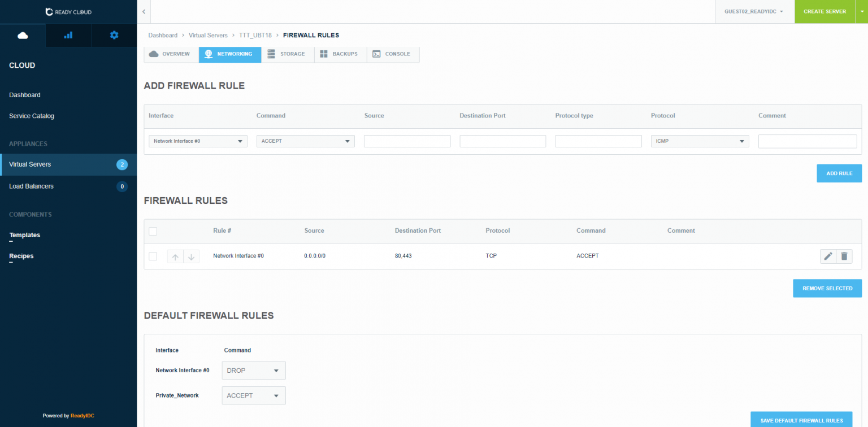
Task: Select all firewall rules checkbox in header
Action: 153,231
